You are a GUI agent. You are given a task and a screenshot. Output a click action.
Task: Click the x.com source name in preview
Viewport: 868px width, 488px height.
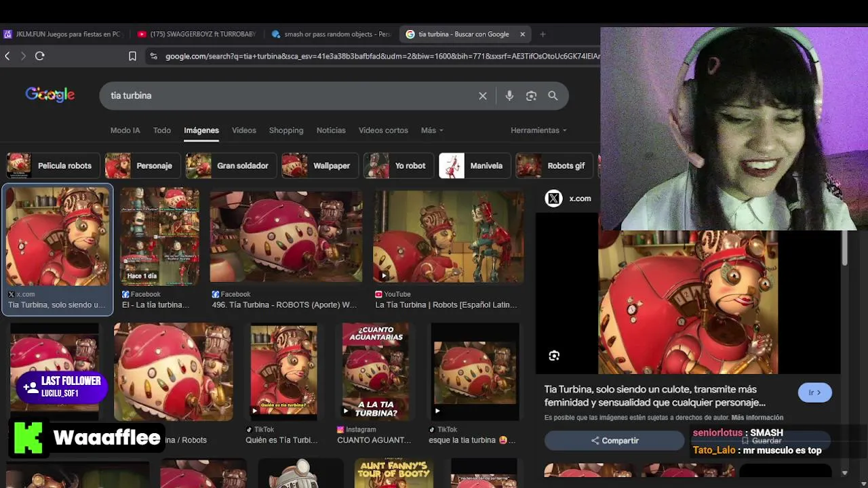[x=580, y=199]
